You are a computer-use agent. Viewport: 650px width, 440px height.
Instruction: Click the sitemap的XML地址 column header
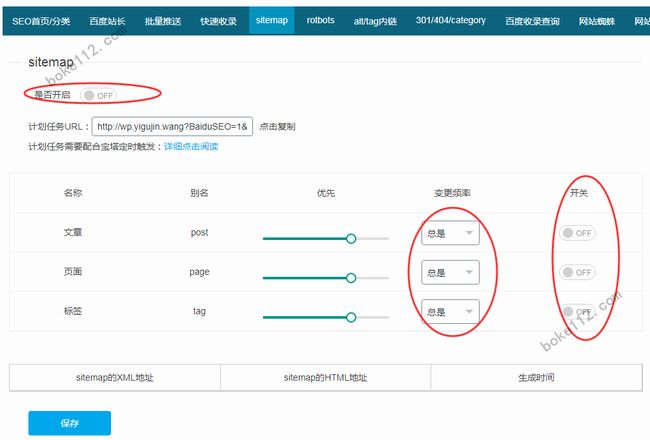coord(115,377)
